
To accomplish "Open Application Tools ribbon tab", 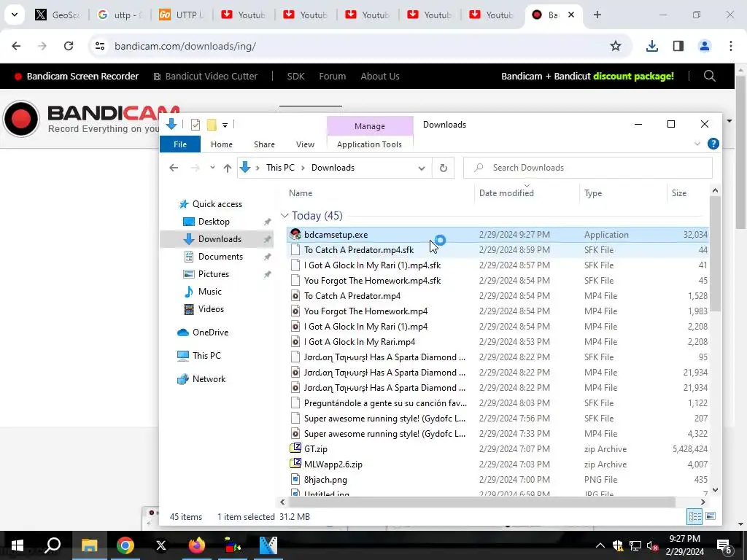I will (369, 144).
